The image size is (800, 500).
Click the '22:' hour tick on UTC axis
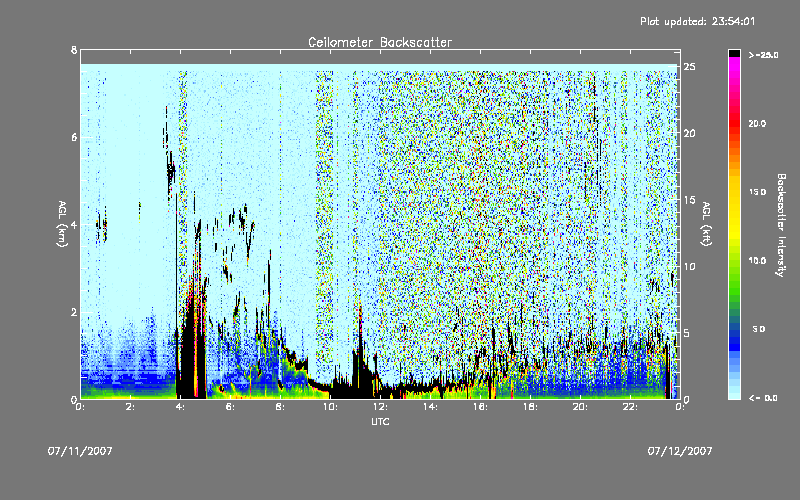631,407
